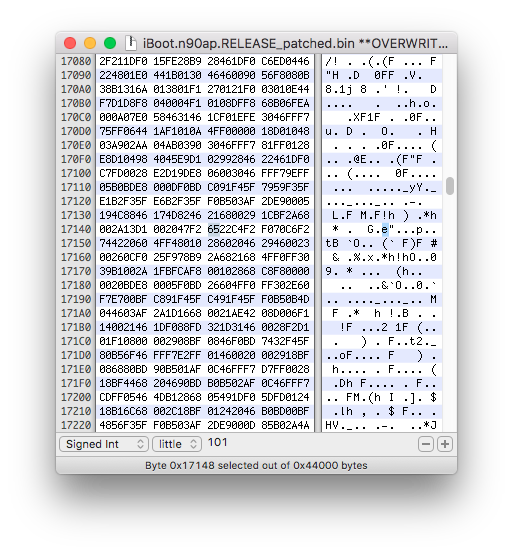Click the line number 17080

76,61
